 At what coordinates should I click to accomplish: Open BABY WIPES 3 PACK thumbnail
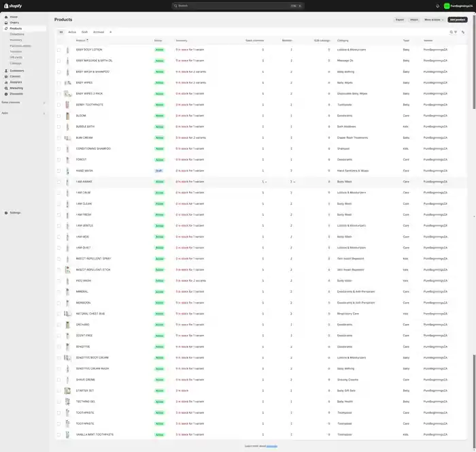pos(68,94)
